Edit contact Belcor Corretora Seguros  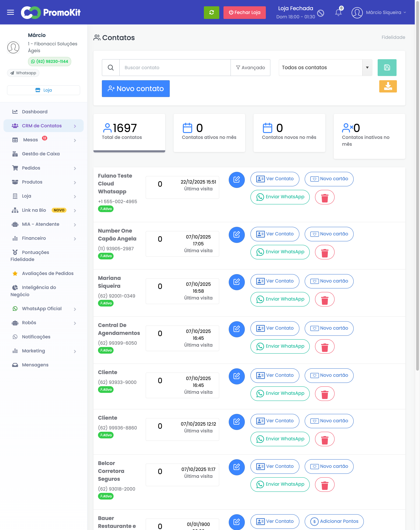pos(237,467)
